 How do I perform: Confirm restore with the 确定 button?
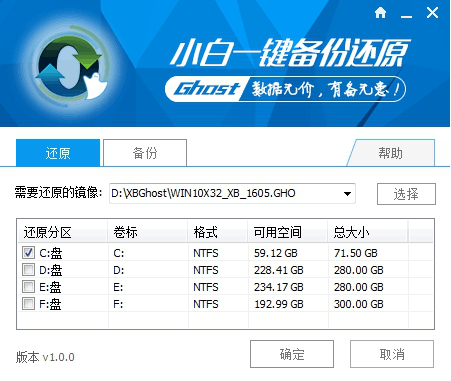coord(292,354)
